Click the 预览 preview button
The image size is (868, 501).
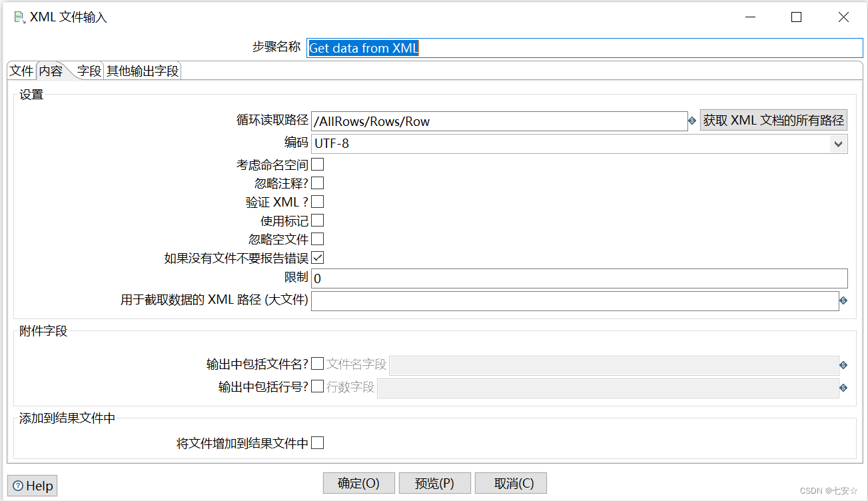tap(434, 483)
